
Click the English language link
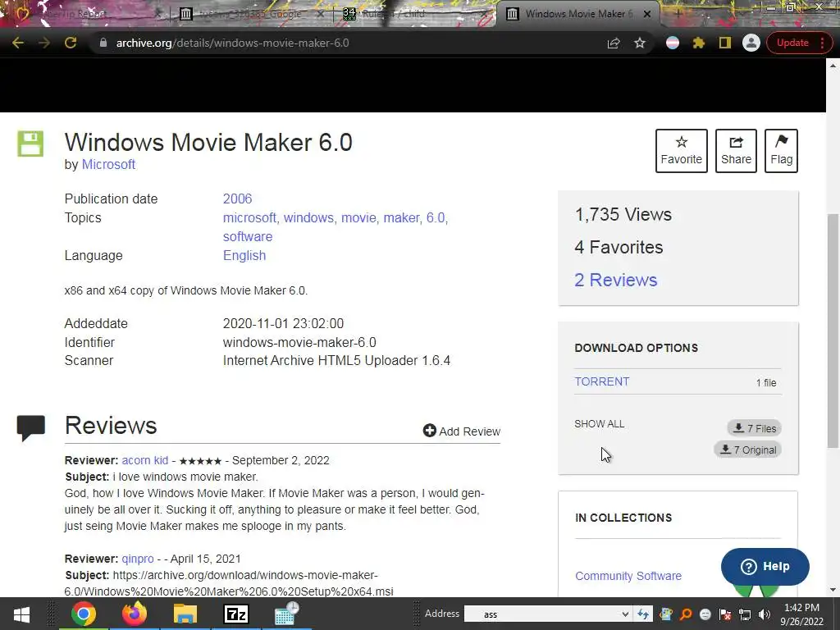(x=244, y=256)
